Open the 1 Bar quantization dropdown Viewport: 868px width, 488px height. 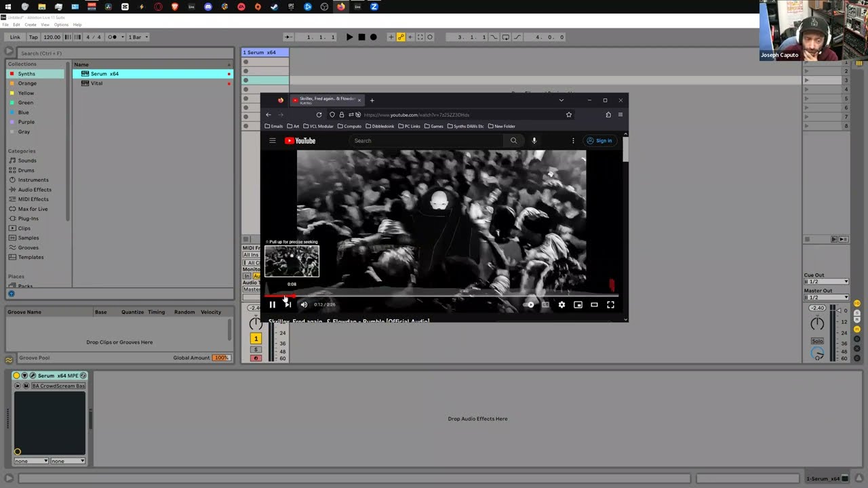click(x=138, y=37)
